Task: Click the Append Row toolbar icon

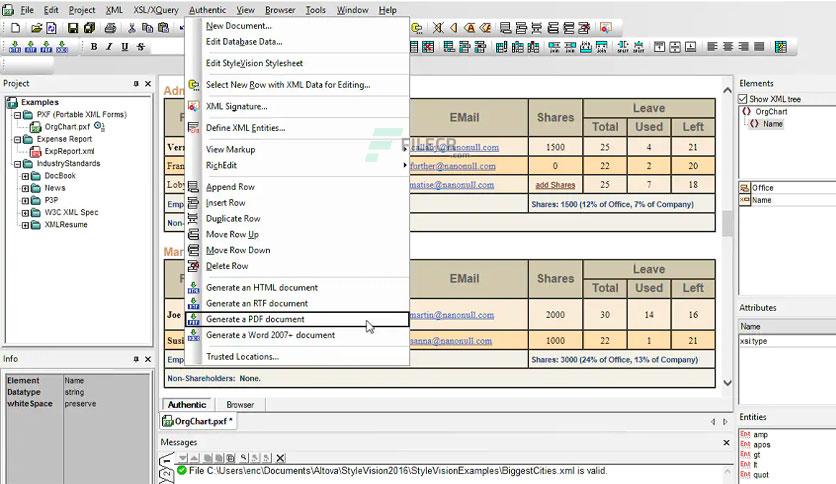Action: click(x=505, y=28)
